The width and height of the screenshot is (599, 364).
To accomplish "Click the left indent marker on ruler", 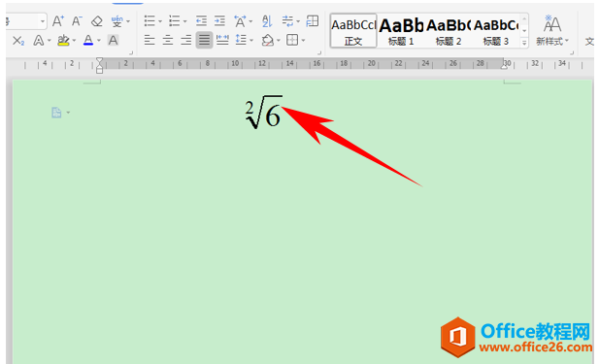I will click(x=100, y=70).
